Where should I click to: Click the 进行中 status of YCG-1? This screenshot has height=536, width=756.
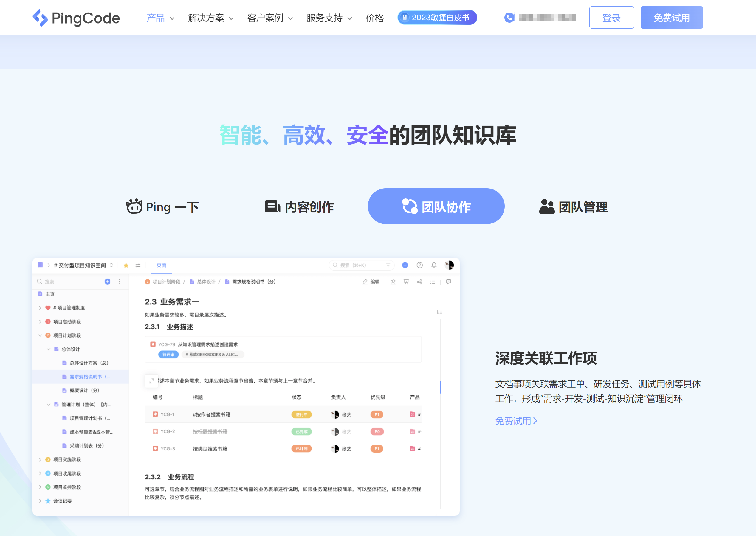[x=301, y=414]
